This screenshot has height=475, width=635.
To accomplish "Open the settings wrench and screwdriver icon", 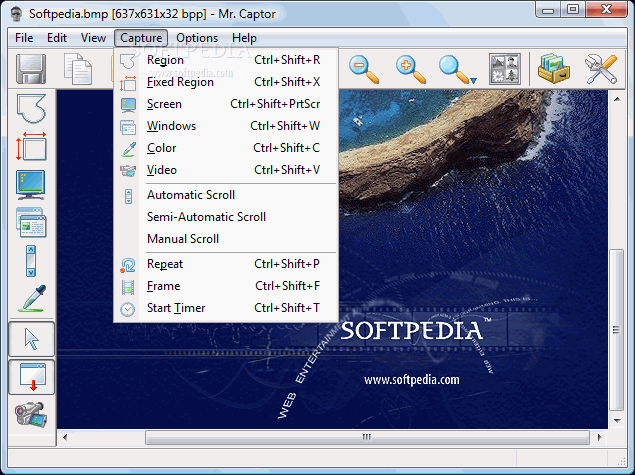I will [x=601, y=69].
